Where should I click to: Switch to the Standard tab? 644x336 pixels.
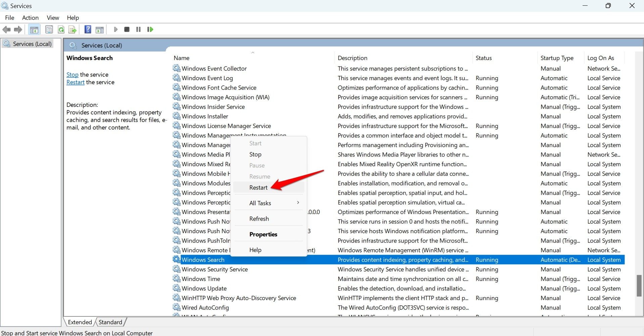click(110, 322)
